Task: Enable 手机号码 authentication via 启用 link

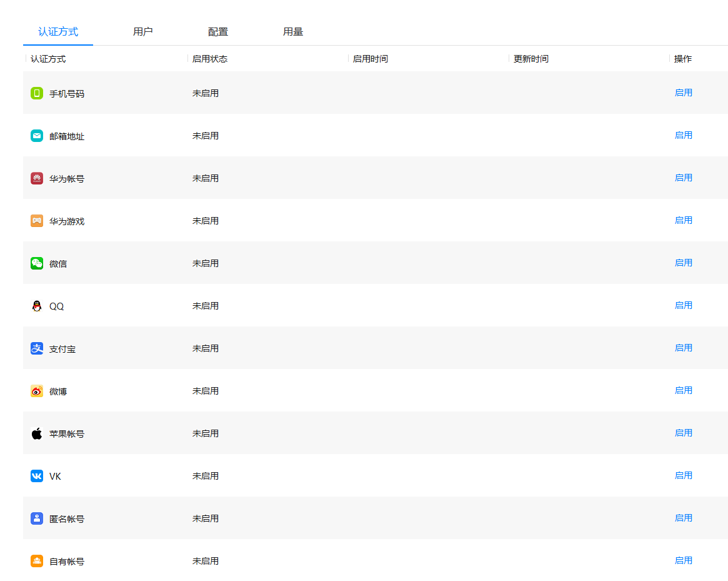Action: (683, 93)
